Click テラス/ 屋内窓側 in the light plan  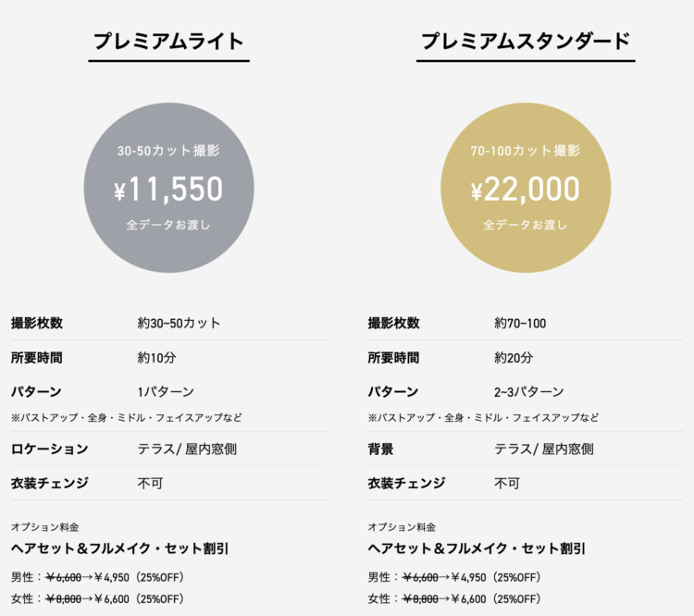tap(187, 450)
